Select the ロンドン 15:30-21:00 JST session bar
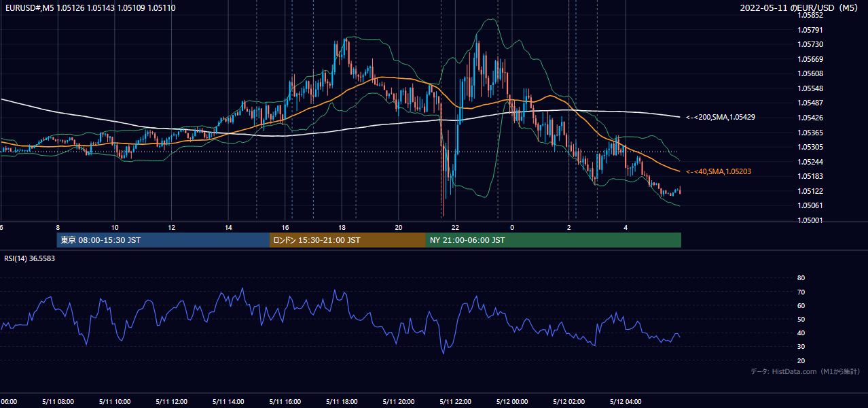This screenshot has width=868, height=408. (x=348, y=240)
